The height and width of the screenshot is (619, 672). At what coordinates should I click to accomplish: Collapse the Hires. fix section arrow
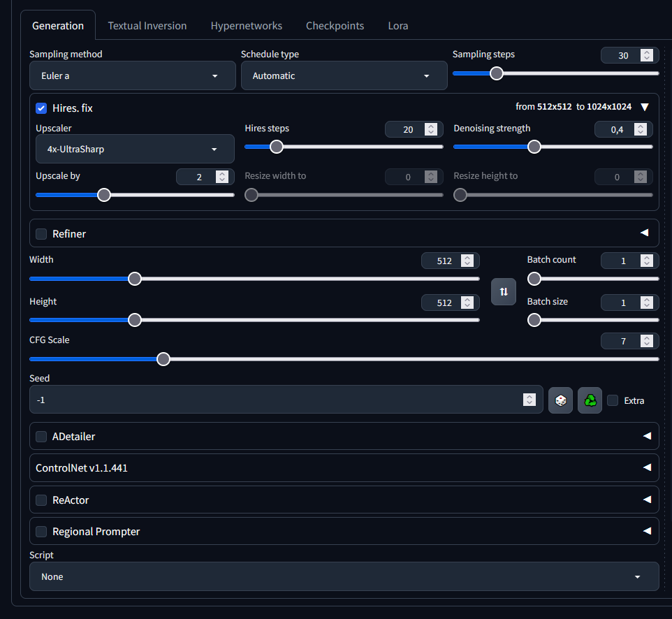tap(645, 107)
